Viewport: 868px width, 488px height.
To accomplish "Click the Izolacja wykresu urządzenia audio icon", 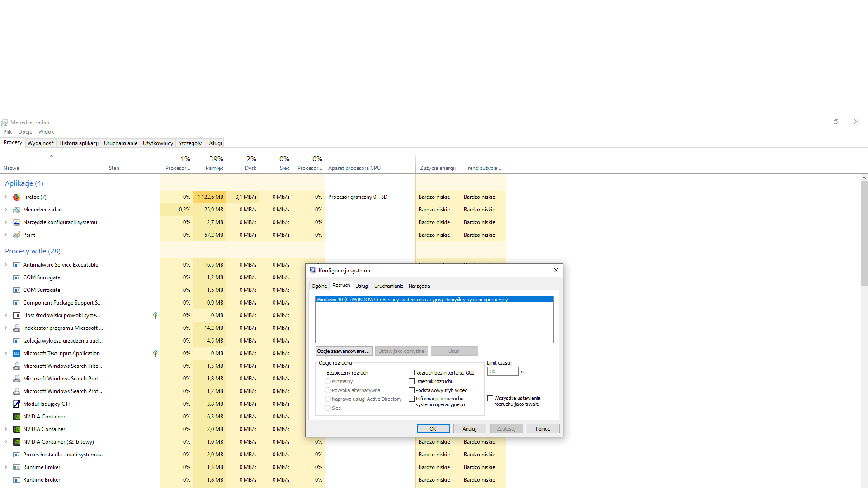I will coord(17,341).
